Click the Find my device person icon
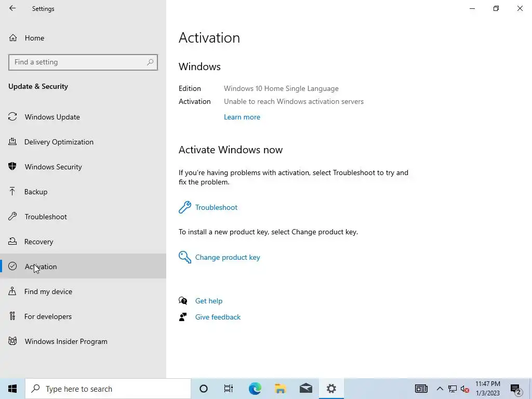This screenshot has width=532, height=399. [12, 291]
